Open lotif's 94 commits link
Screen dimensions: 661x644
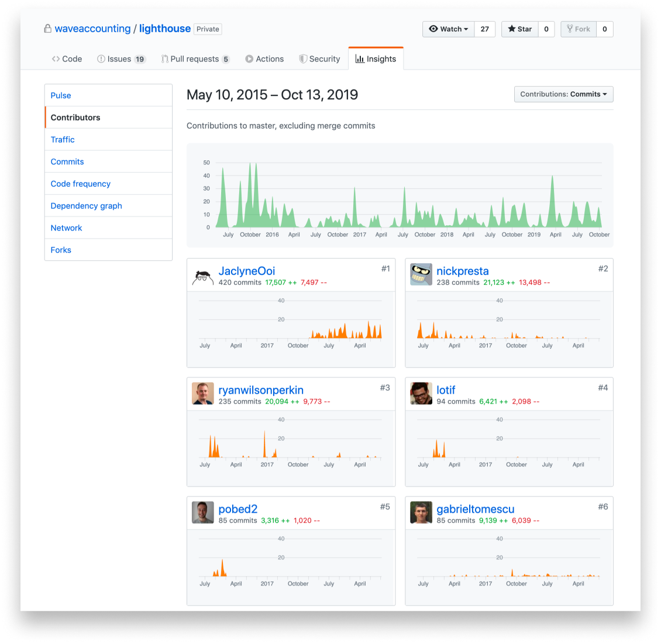456,402
